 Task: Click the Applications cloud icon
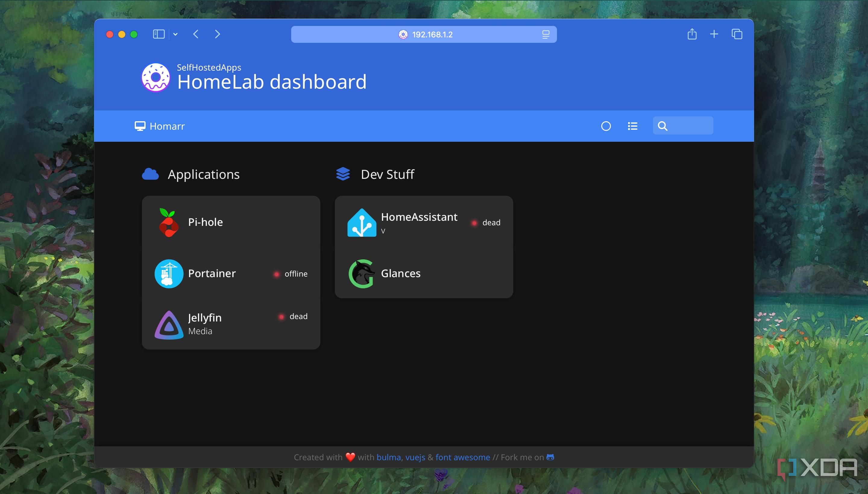click(x=150, y=174)
